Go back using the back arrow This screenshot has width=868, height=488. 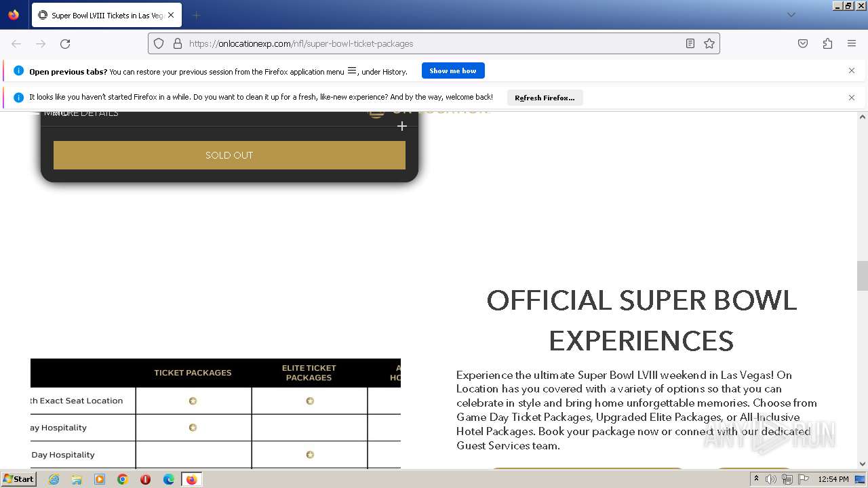click(x=16, y=43)
